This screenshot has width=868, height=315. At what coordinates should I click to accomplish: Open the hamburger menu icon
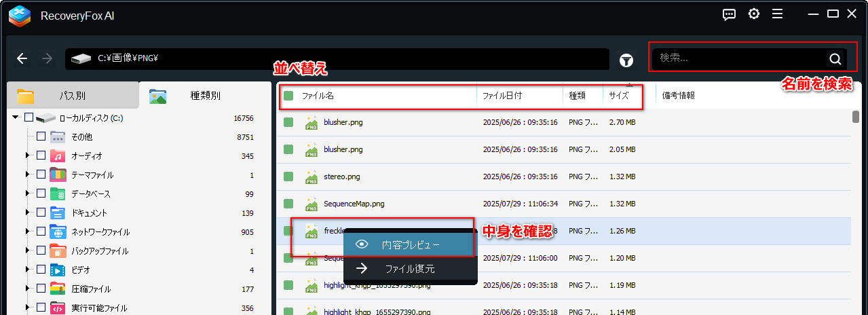click(x=777, y=14)
